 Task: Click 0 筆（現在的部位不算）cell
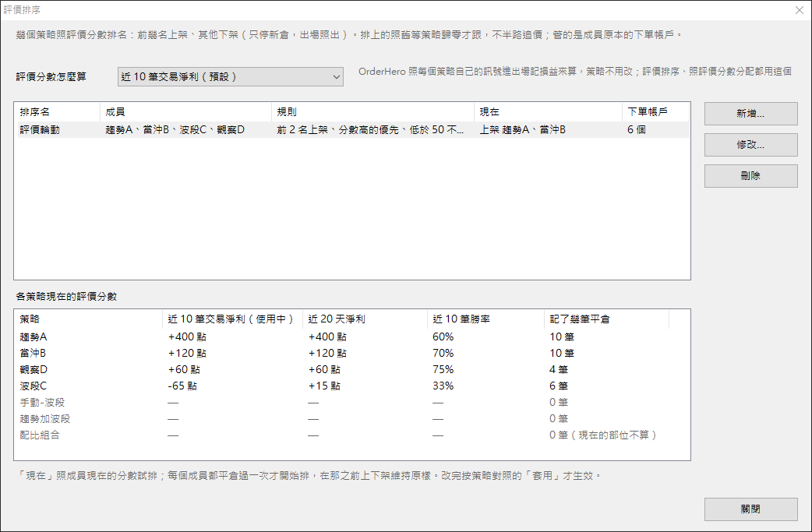tap(603, 435)
